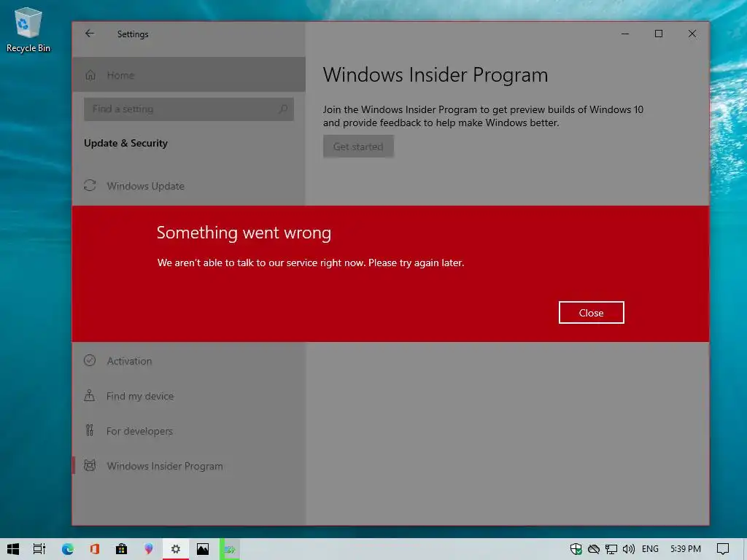Click the OneDrive cloud tray icon
The width and height of the screenshot is (747, 560).
[594, 549]
